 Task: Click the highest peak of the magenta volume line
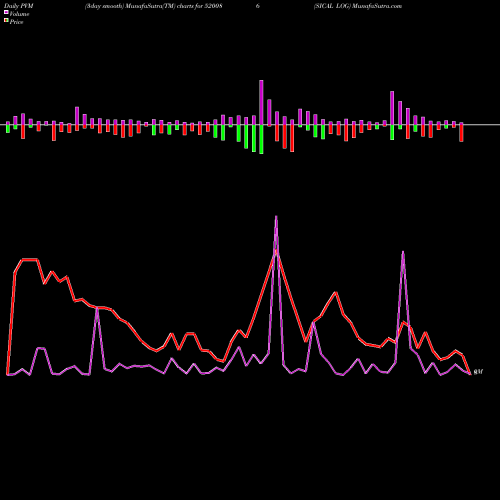(276, 217)
